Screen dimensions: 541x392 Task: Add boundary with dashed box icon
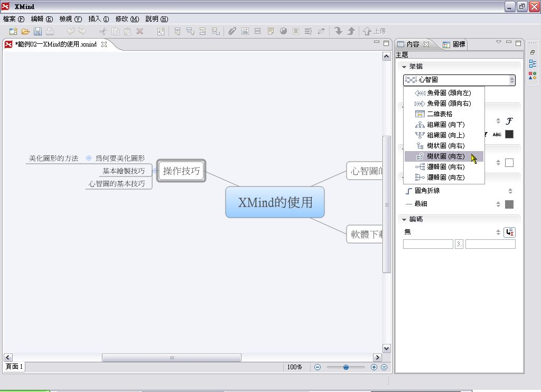tap(296, 31)
